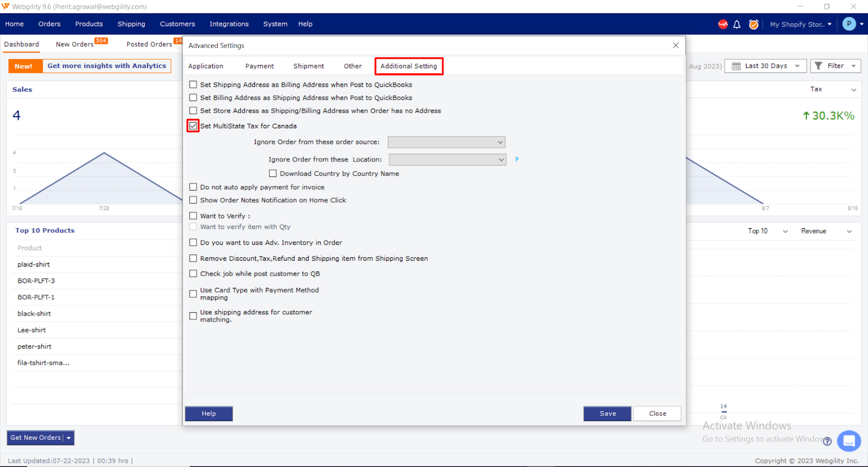This screenshot has height=467, width=868.
Task: Expand the profile menu arrow beside avatar
Action: coord(861,24)
